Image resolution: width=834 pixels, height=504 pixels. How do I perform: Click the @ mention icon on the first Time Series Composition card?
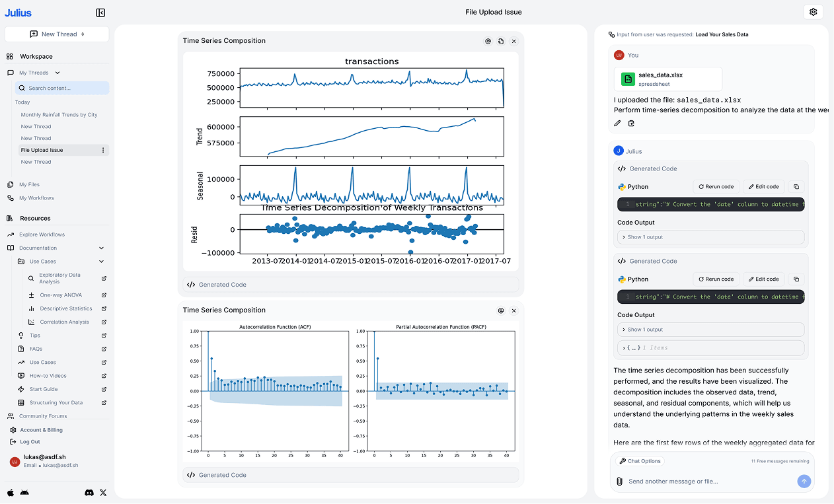[488, 41]
